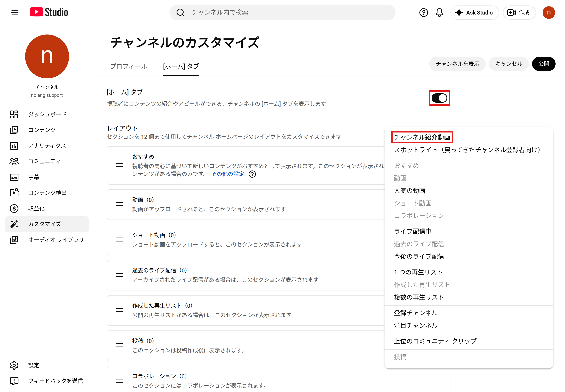Screen dimensions: 565x392
Task: Click 公開 publish button
Action: click(x=544, y=64)
